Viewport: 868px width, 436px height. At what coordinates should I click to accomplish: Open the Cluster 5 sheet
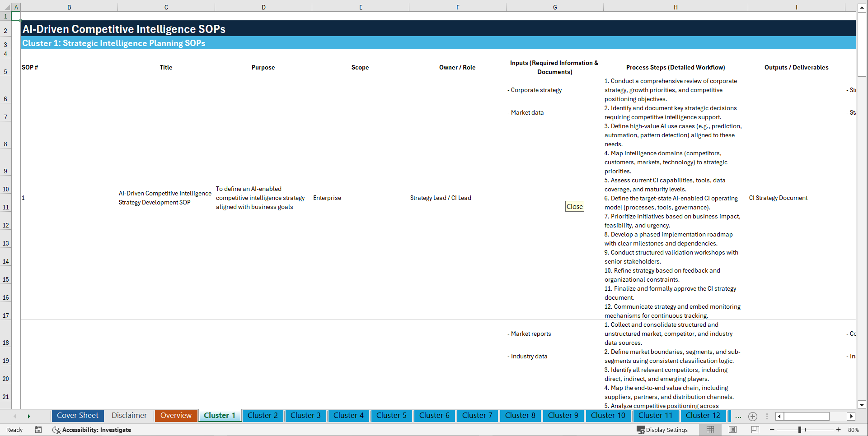click(391, 415)
